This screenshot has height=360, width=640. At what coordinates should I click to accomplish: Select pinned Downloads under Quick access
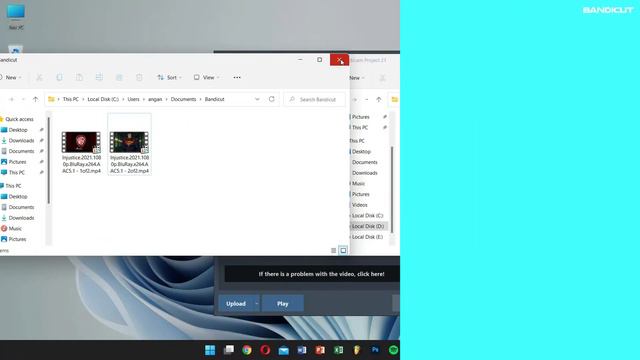21,140
